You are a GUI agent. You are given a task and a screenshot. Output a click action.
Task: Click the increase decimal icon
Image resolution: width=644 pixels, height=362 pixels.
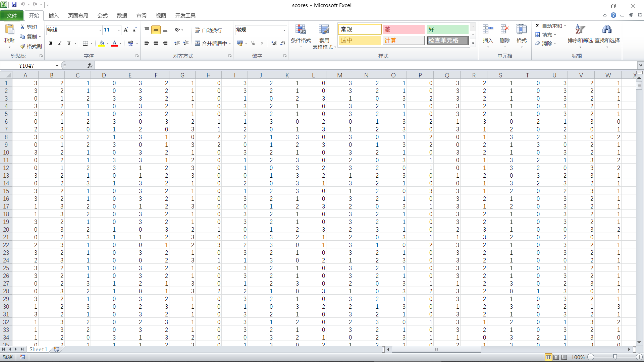(x=274, y=43)
